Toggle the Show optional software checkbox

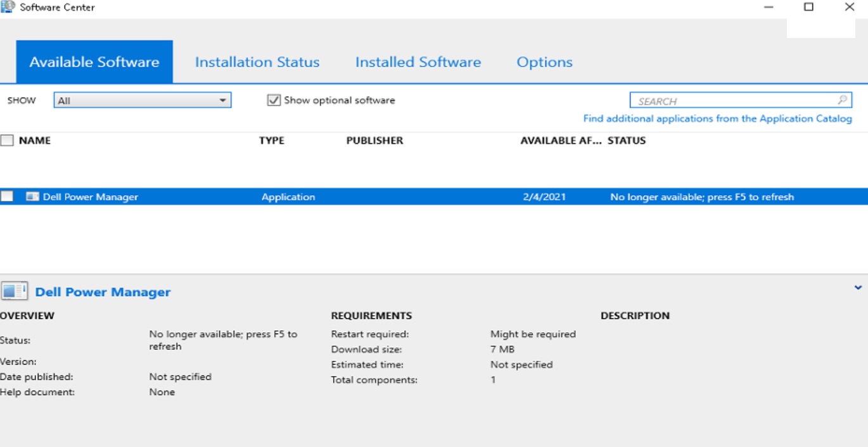274,100
